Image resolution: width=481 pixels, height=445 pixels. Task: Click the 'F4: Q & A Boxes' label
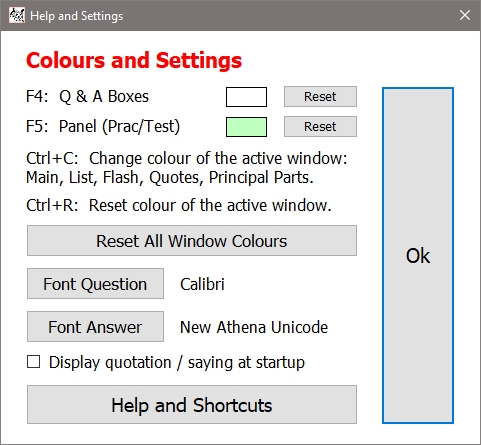click(x=87, y=97)
